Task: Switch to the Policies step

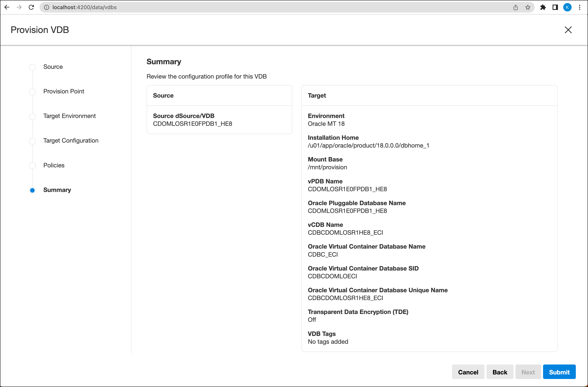Action: (54, 165)
